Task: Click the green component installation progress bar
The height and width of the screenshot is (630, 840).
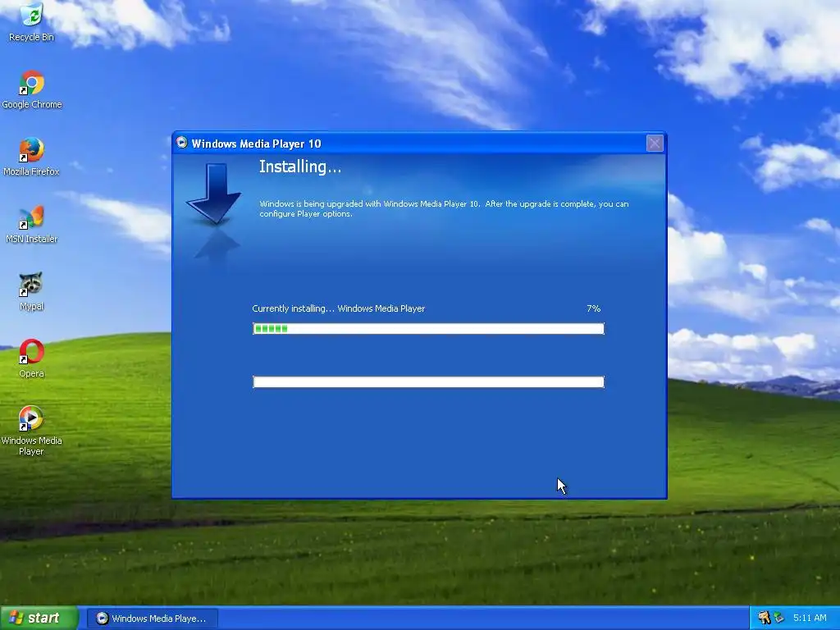Action: [428, 328]
